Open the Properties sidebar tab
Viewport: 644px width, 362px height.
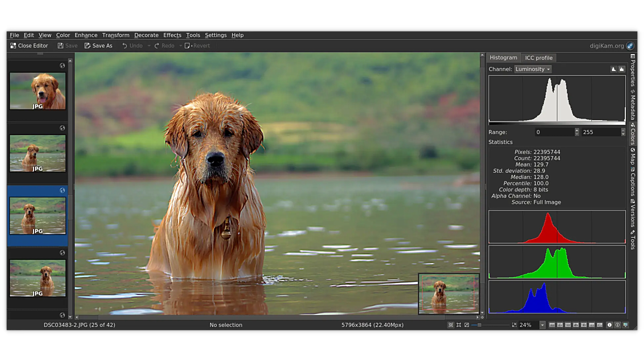[x=633, y=70]
